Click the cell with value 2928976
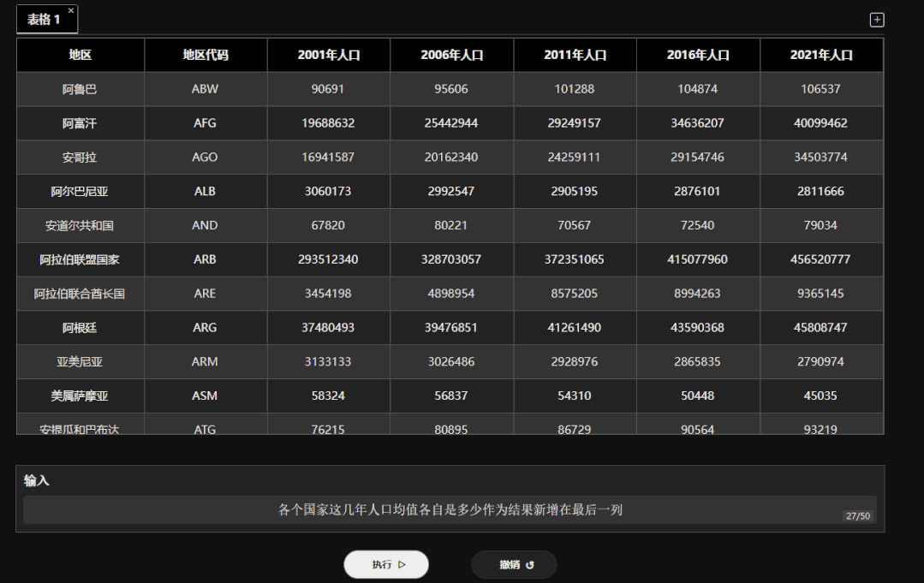This screenshot has height=583, width=924. point(575,363)
